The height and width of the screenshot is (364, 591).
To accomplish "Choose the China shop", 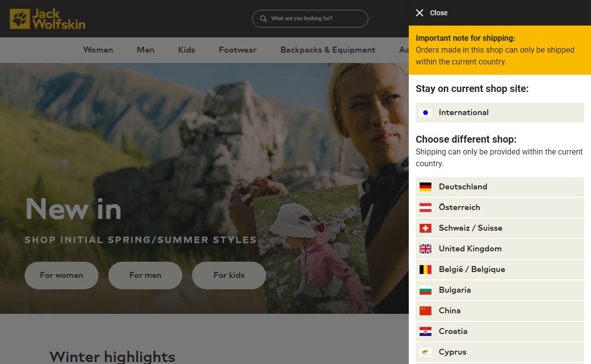I will 500,311.
